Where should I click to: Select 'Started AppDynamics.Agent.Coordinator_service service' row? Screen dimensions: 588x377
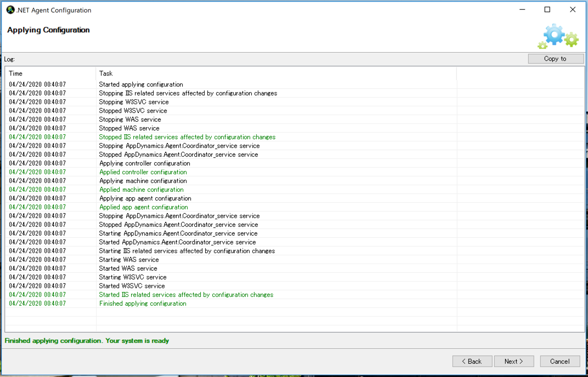(177, 242)
